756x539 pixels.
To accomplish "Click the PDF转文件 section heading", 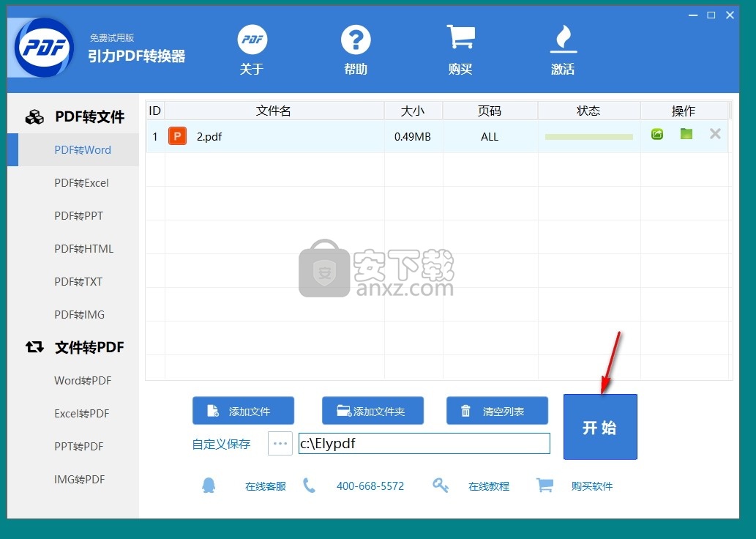I will [x=90, y=116].
